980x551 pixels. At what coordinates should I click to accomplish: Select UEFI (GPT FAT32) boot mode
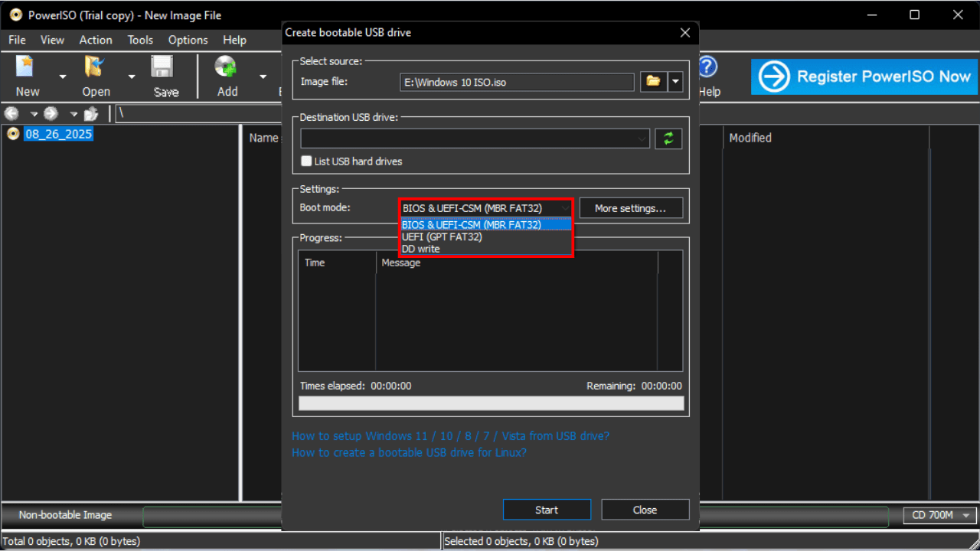pyautogui.click(x=443, y=236)
